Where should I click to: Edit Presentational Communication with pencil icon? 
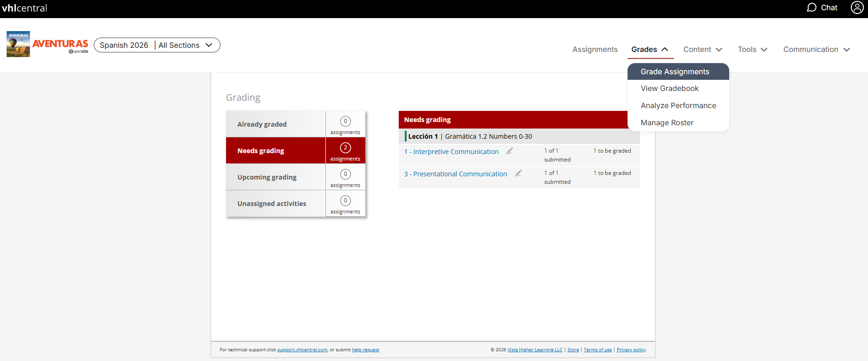518,173
